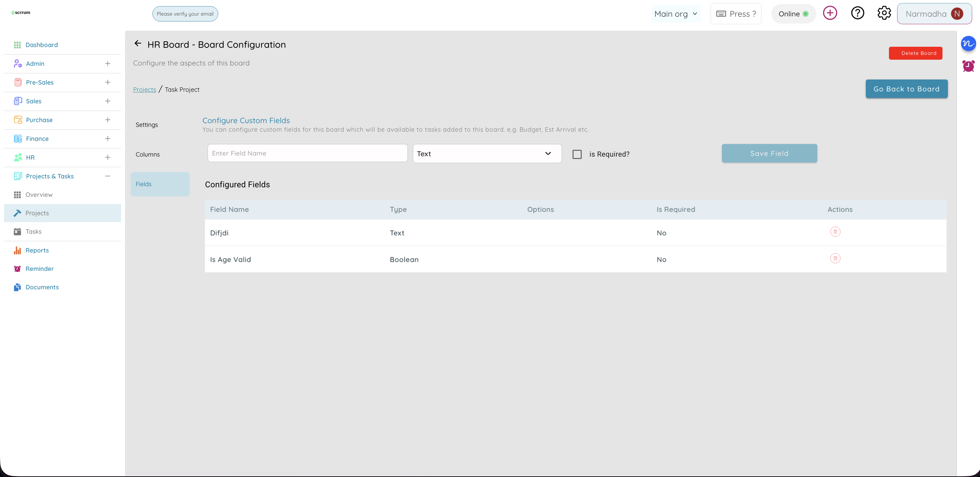This screenshot has width=980, height=477.
Task: Select Tasks in the sidebar
Action: [33, 231]
